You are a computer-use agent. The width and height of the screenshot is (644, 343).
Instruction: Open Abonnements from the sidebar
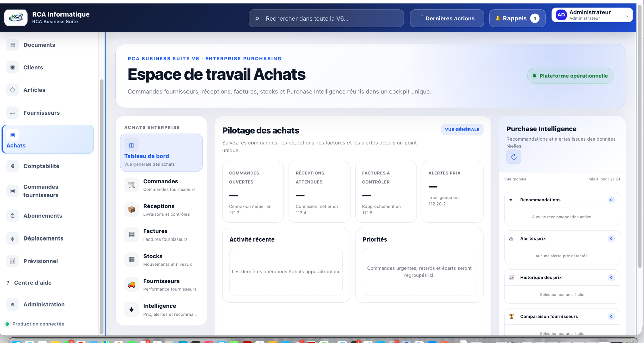[48, 216]
